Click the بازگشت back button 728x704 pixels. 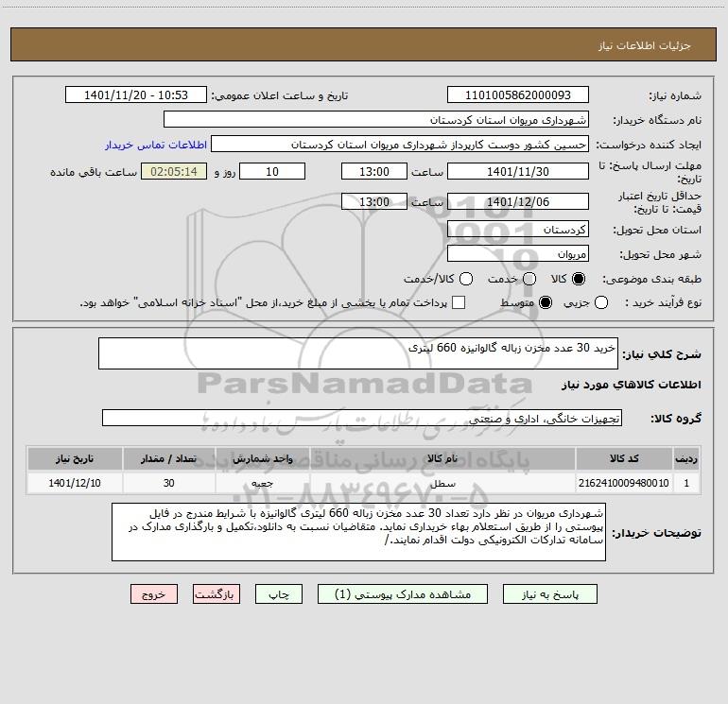pyautogui.click(x=217, y=594)
